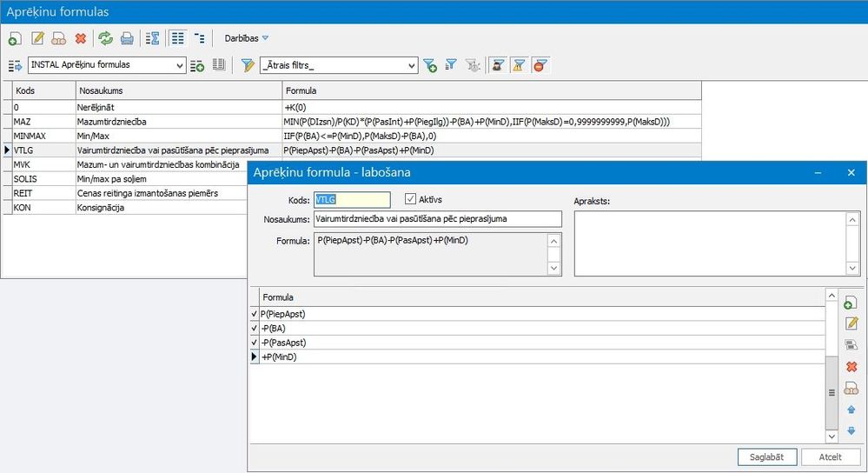Sort by the Kods column header
The image size is (868, 473).
click(43, 90)
